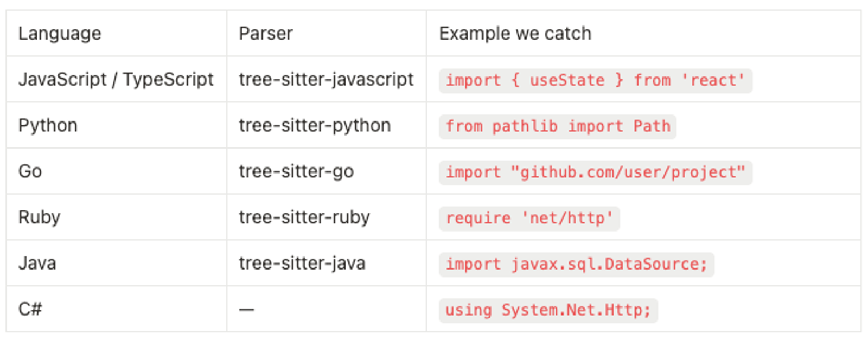Select the Python language cell
The height and width of the screenshot is (340, 868).
pos(48,126)
